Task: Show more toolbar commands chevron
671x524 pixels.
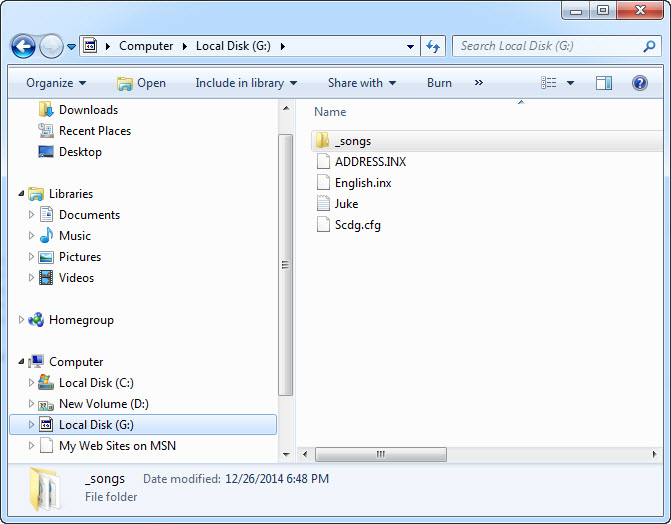Action: [x=478, y=83]
